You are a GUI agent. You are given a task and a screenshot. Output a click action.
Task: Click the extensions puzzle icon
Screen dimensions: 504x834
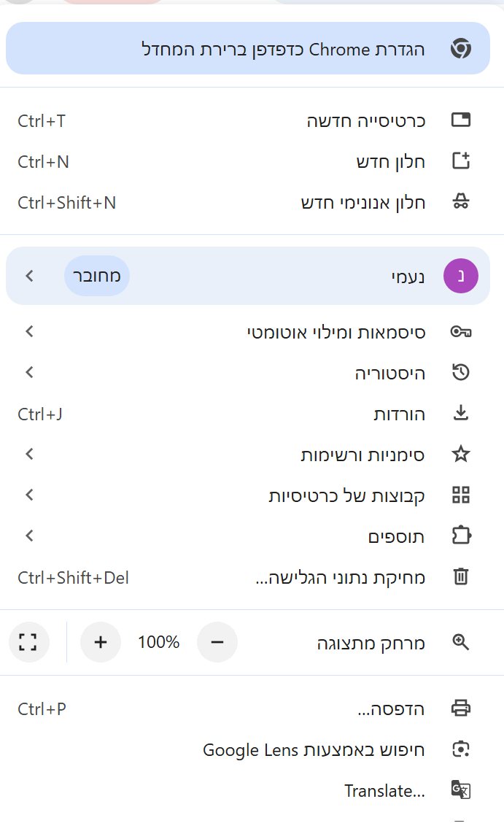point(461,536)
